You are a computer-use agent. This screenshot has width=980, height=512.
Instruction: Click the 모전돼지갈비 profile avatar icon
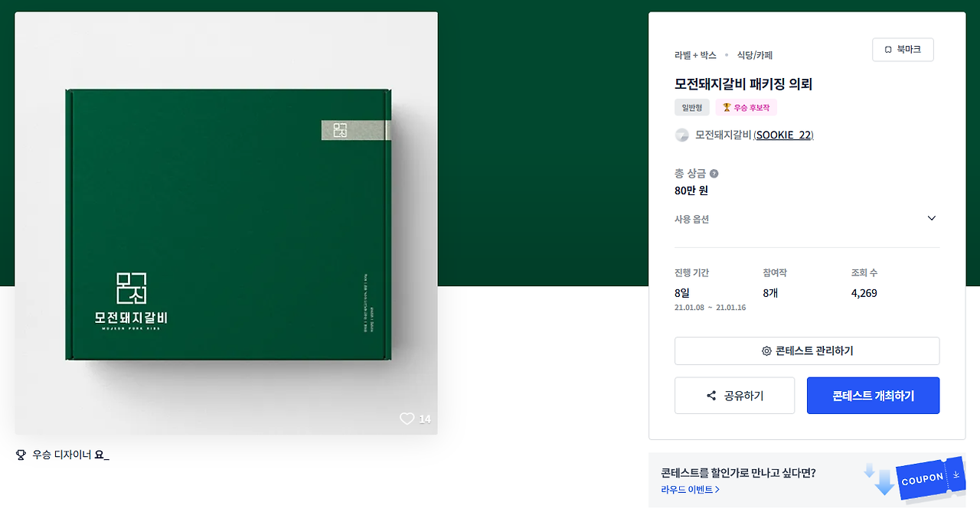tap(681, 135)
